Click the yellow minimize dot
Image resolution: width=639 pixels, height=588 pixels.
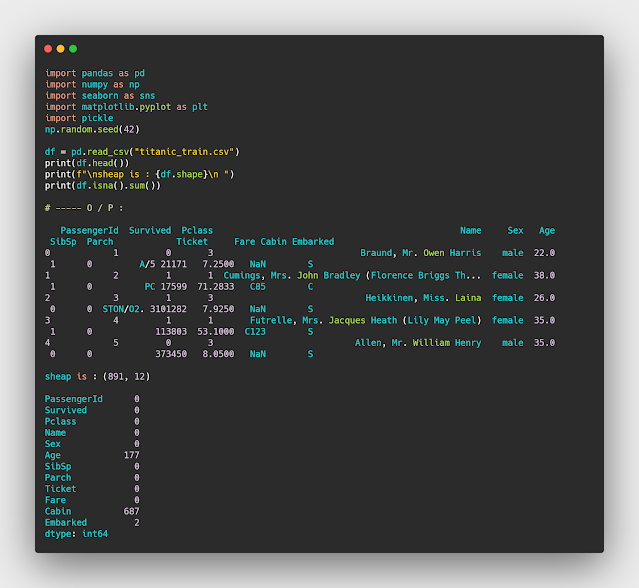pyautogui.click(x=60, y=49)
